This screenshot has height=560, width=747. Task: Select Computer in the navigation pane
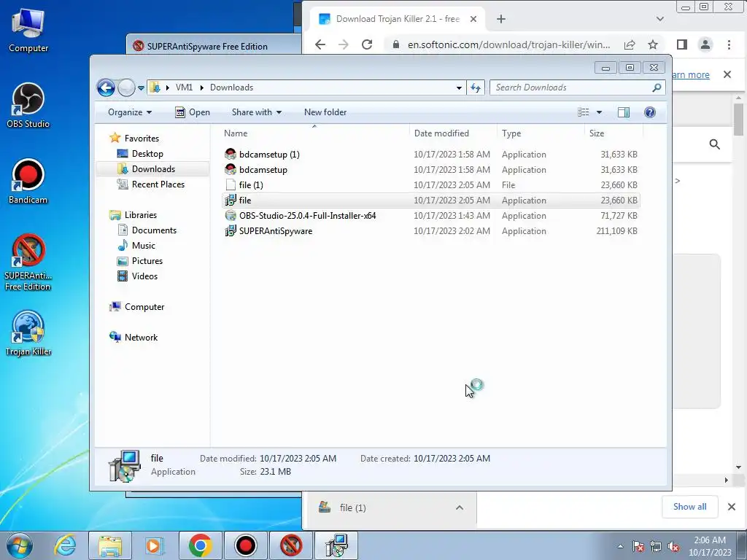144,307
